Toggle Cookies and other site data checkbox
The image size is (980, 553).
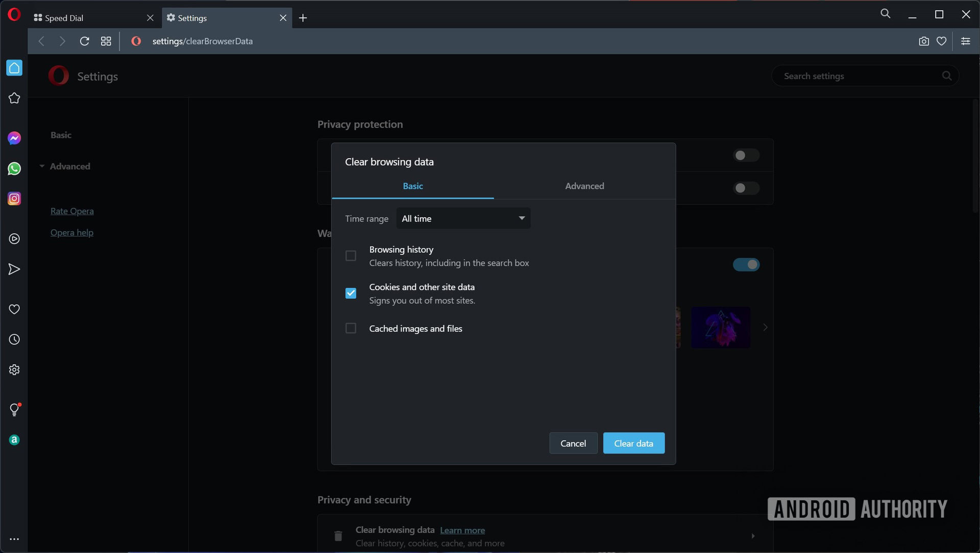tap(351, 292)
